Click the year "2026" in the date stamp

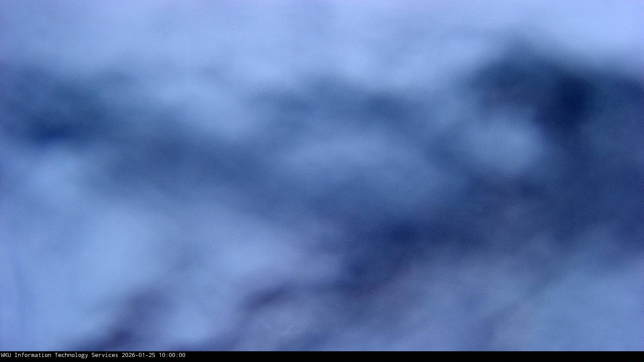coord(128,355)
